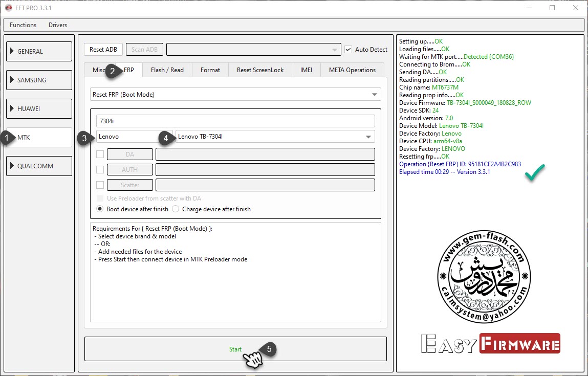Click the DA browse button
Viewport: 588px width, 376px height.
[130, 154]
